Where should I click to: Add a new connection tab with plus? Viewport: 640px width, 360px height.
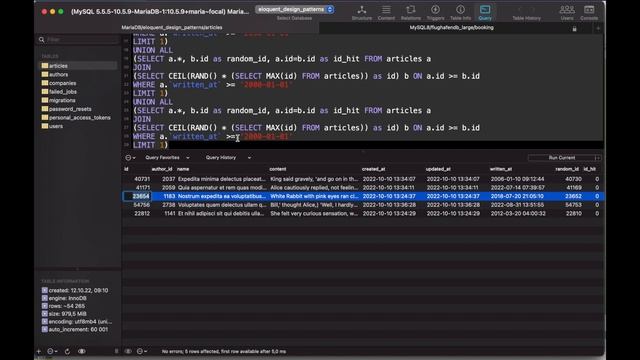pos(598,29)
